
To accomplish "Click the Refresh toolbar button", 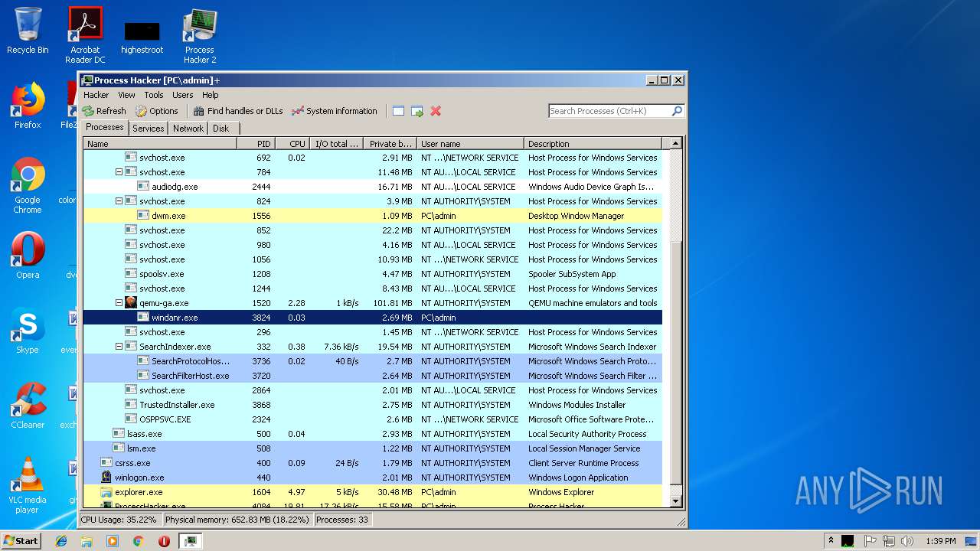I will tap(104, 111).
